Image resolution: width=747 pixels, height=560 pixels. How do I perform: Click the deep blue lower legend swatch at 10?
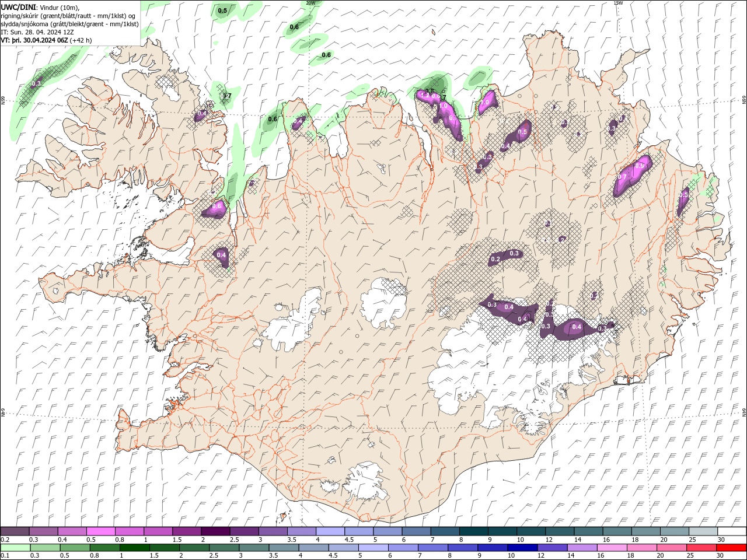tap(522, 548)
